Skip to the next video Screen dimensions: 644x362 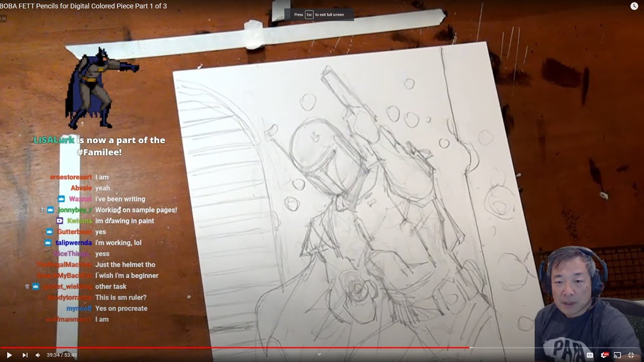[25, 355]
